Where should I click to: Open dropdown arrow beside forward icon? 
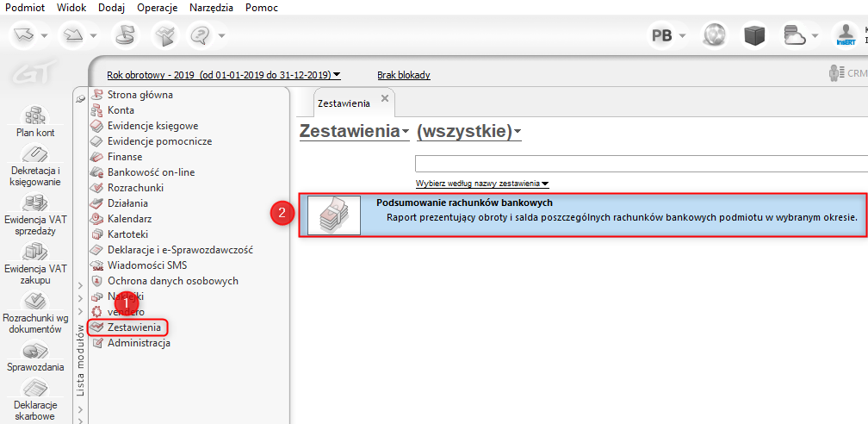[92, 36]
